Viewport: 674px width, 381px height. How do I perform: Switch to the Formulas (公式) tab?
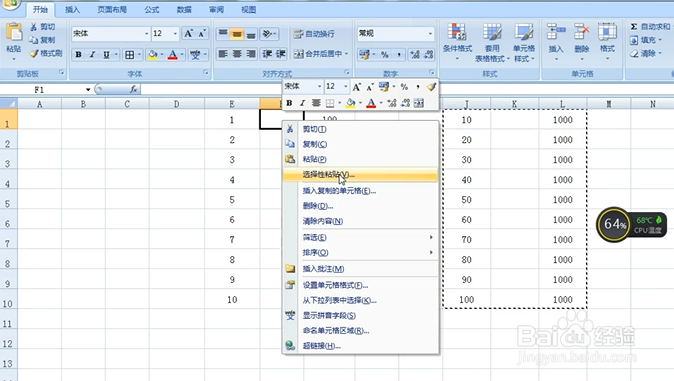tap(152, 9)
